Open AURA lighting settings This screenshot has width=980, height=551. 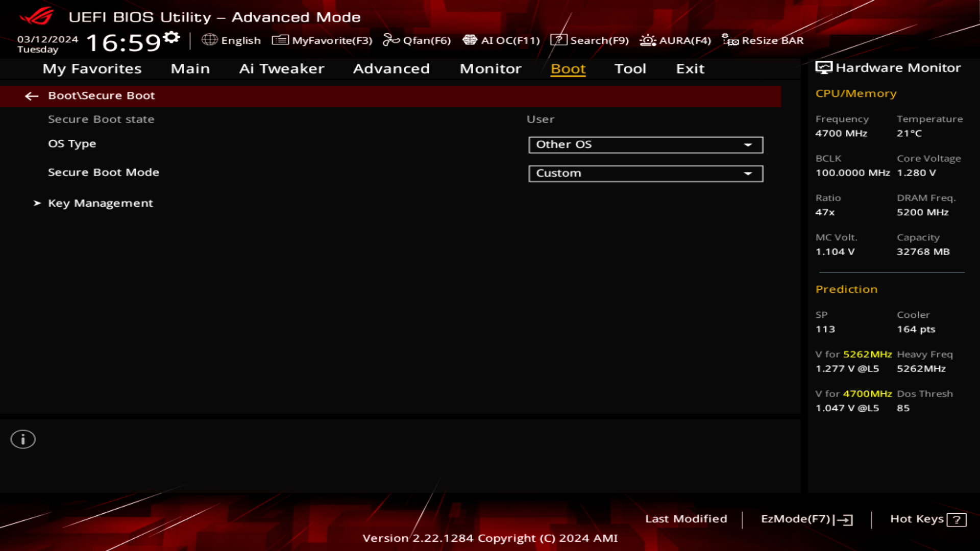pos(673,40)
